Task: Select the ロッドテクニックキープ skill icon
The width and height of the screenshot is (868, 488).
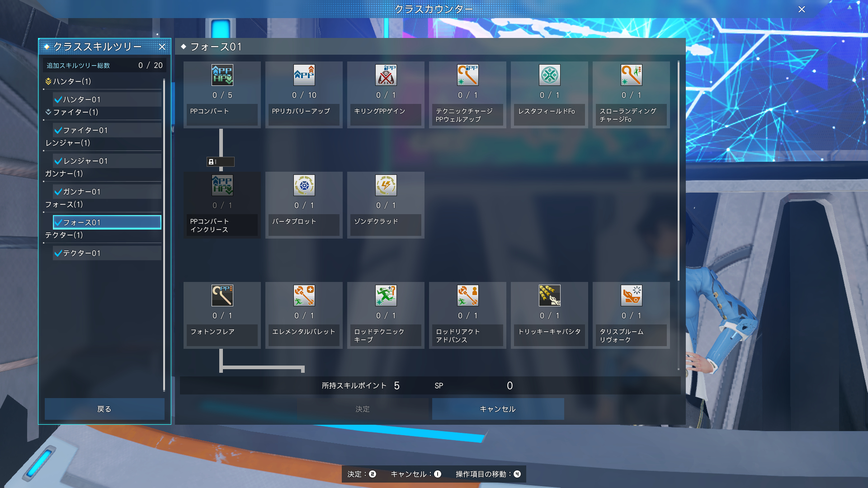Action: 386,296
